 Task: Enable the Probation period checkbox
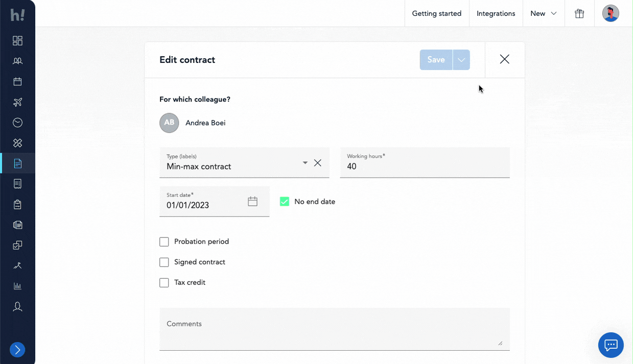pyautogui.click(x=164, y=241)
